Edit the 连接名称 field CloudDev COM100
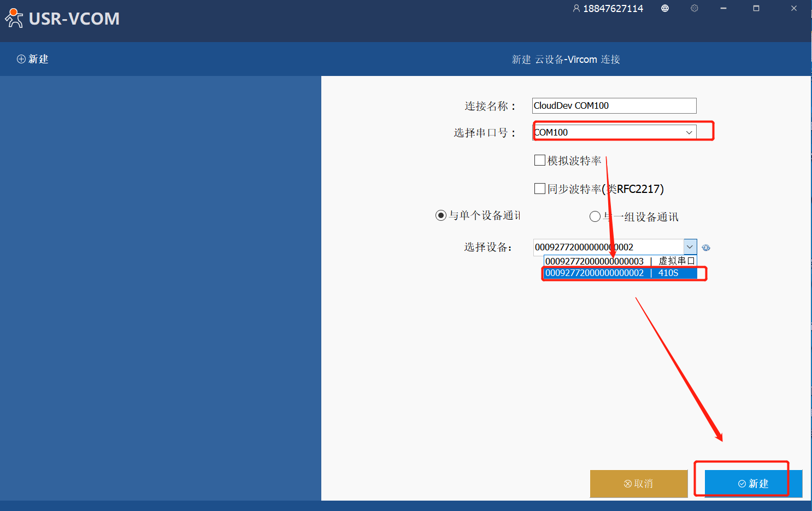 coord(614,105)
